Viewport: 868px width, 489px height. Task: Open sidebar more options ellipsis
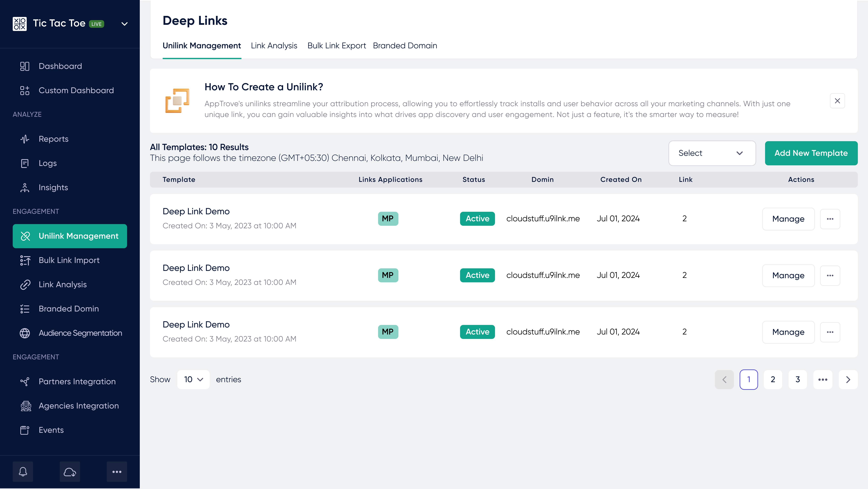pos(117,472)
